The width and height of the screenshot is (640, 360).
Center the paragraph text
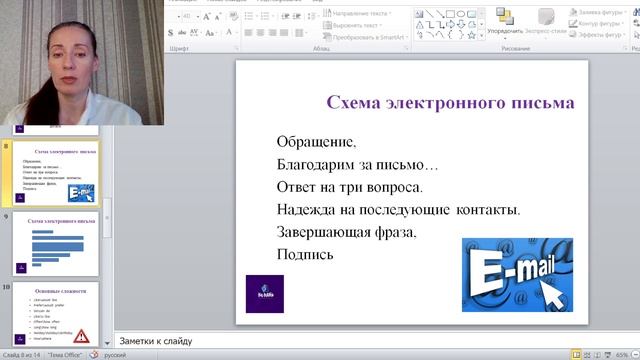coord(260,33)
